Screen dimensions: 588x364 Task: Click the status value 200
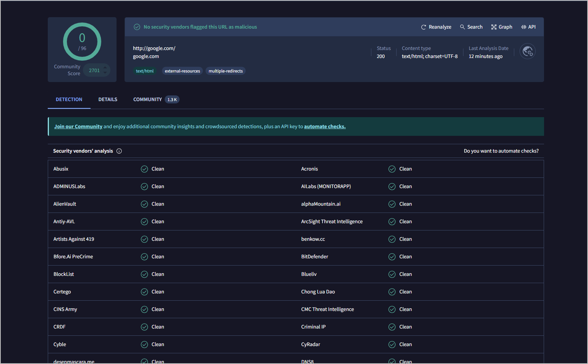pos(381,56)
